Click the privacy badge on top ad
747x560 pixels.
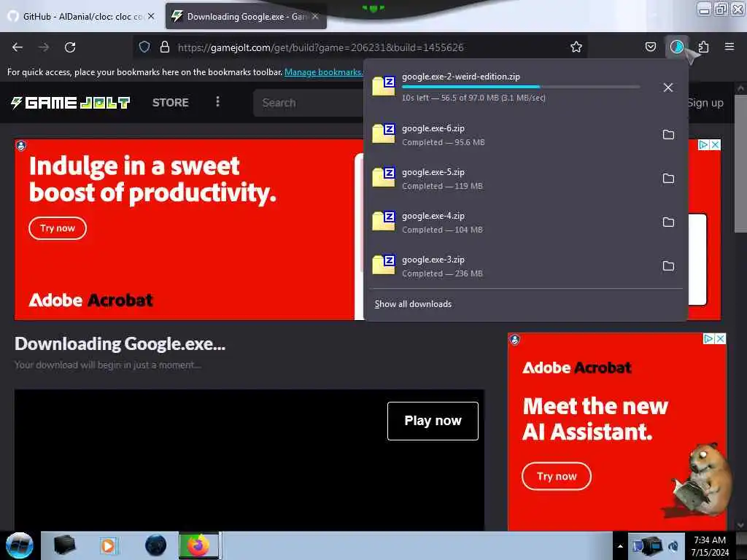tap(21, 145)
